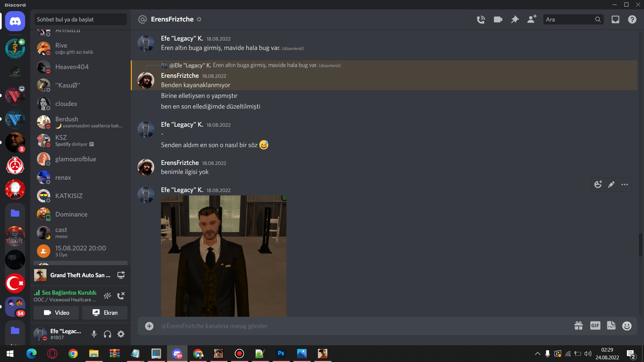Screen dimensions: 644x362
Task: Open the sticker picker
Action: click(611, 325)
